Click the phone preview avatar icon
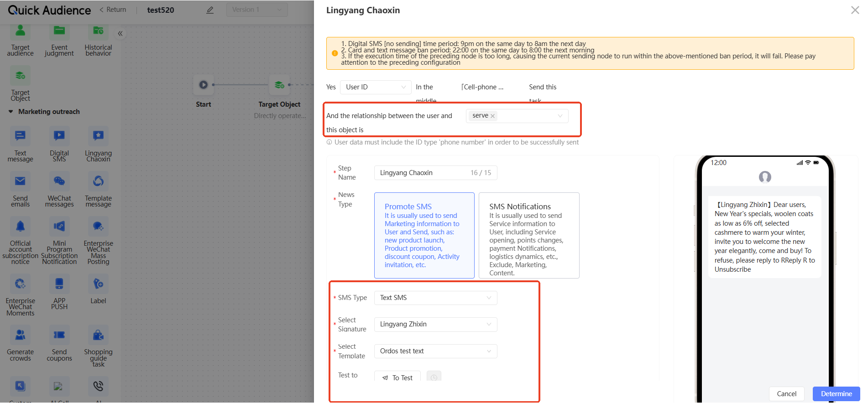This screenshot has height=403, width=868. (765, 177)
